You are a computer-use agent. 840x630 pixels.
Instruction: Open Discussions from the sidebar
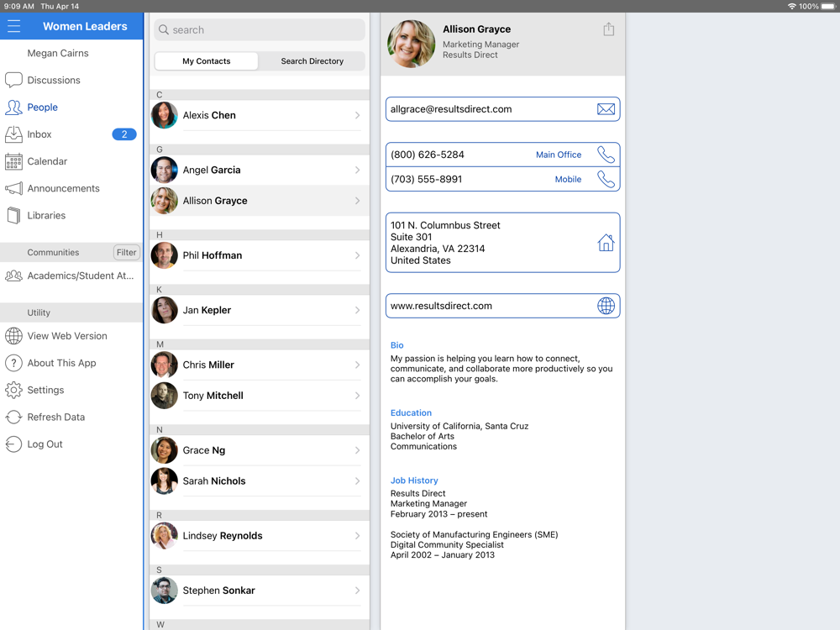(54, 81)
